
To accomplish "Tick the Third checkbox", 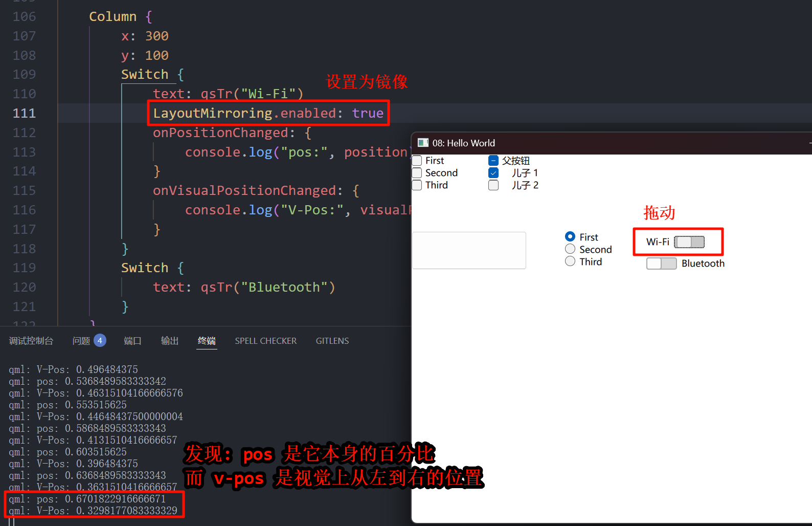I will click(417, 185).
